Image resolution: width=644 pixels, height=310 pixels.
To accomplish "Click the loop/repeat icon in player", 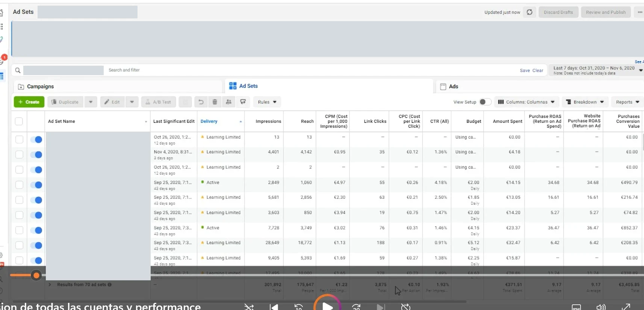I will 405,307.
